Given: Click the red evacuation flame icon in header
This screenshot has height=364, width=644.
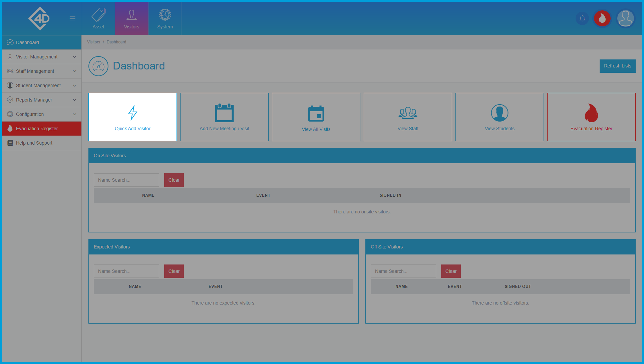Looking at the screenshot, I should click(602, 18).
